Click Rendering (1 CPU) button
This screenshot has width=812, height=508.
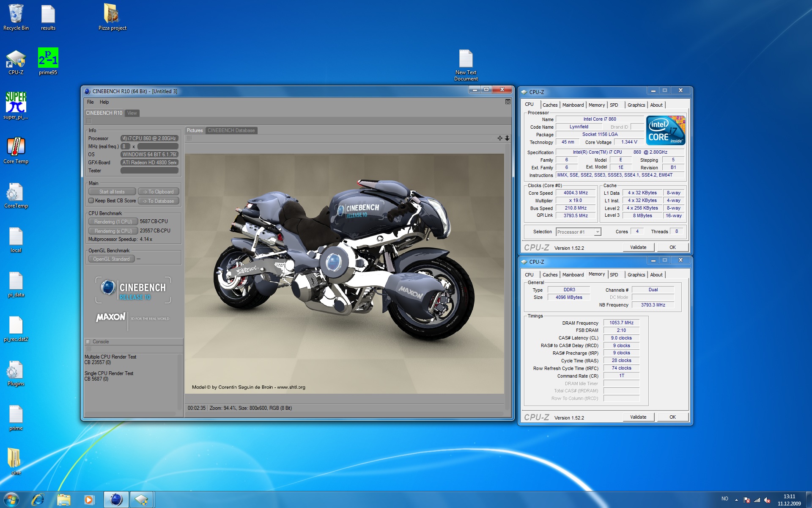pos(113,222)
